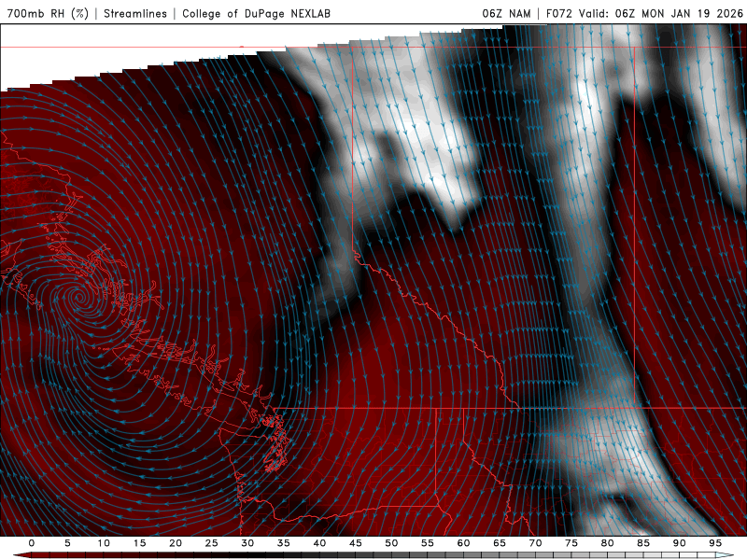Click the 65 value on RH legend
747x560 pixels.
pos(499,543)
